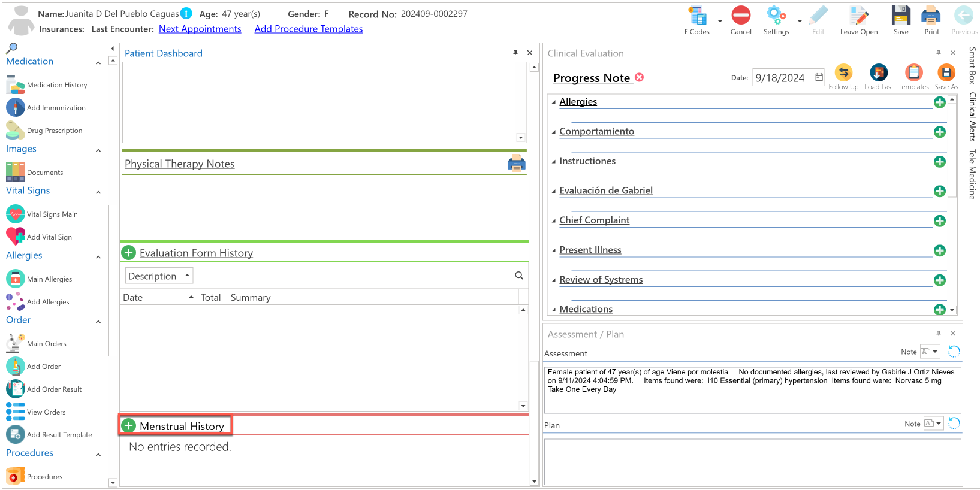This screenshot has height=490, width=980.
Task: Open the Physical Therapy Notes heading
Action: [x=180, y=164]
